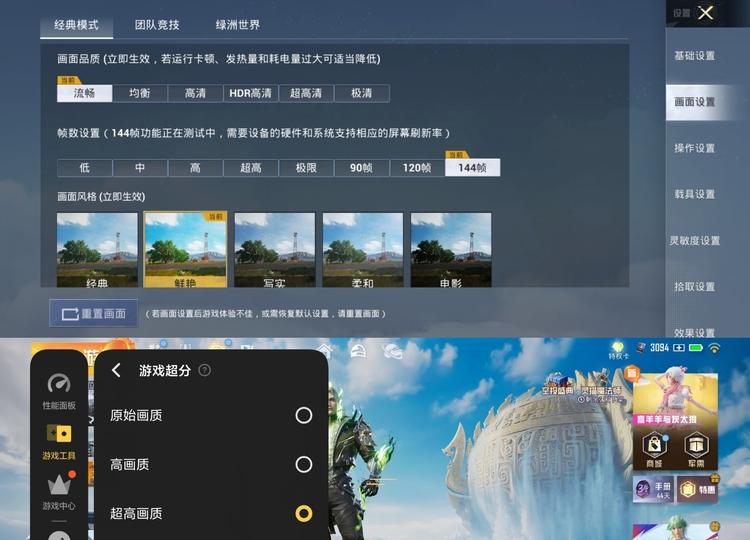Choose the 柔和 picture style thumbnail
This screenshot has height=540, width=750.
363,250
